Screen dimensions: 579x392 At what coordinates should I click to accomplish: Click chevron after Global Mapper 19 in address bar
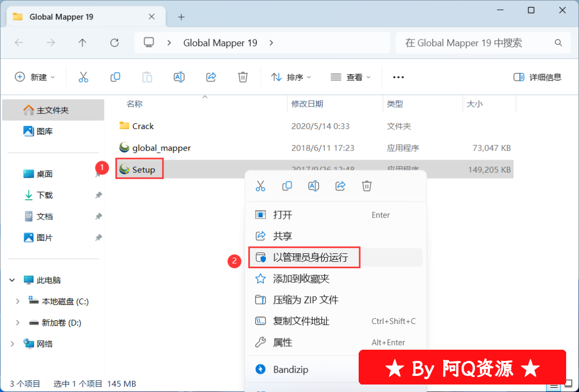[271, 43]
